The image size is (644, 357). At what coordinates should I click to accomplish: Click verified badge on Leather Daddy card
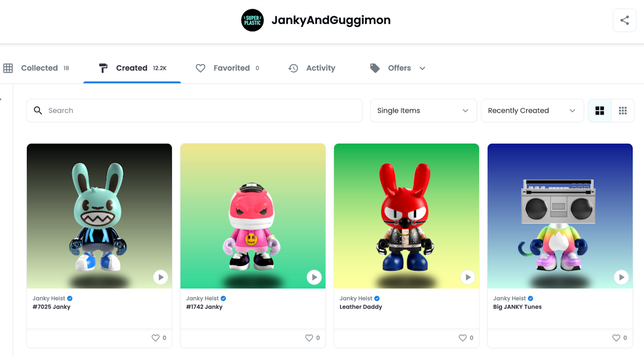coord(377,298)
